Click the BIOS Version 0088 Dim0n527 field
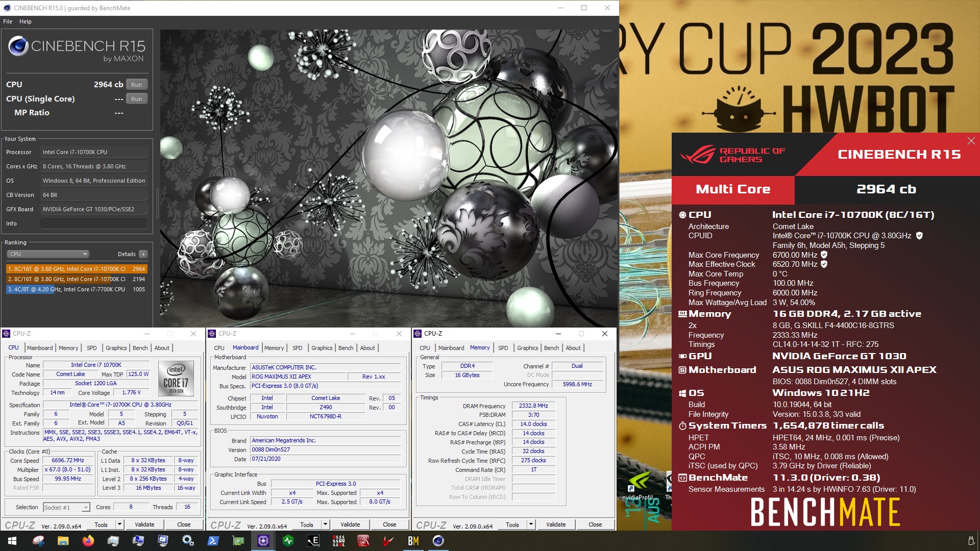The width and height of the screenshot is (980, 551). [325, 449]
